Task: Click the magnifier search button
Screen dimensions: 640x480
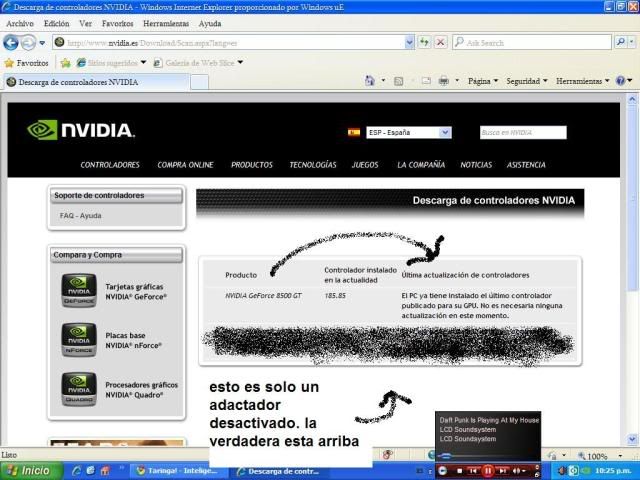Action: pyautogui.click(x=621, y=42)
